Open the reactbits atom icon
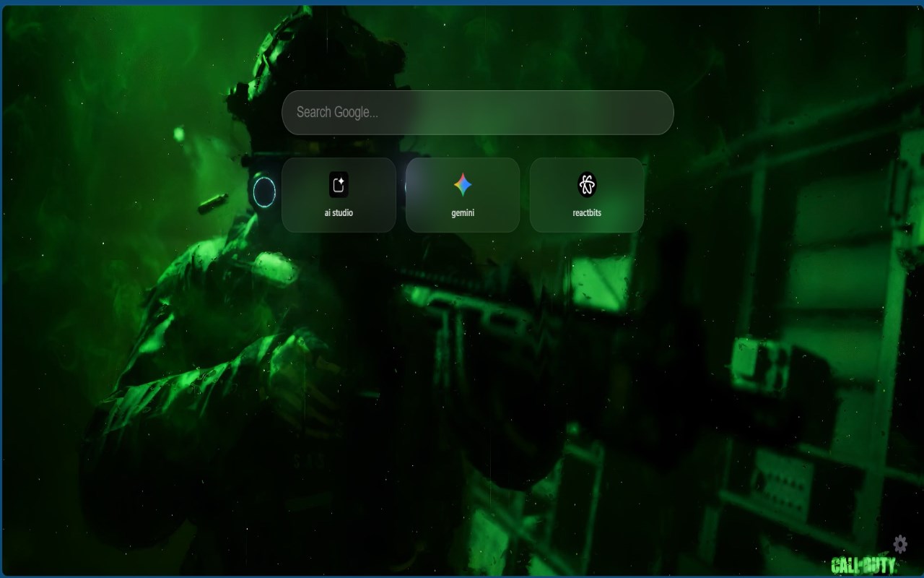The height and width of the screenshot is (578, 924). [x=587, y=185]
